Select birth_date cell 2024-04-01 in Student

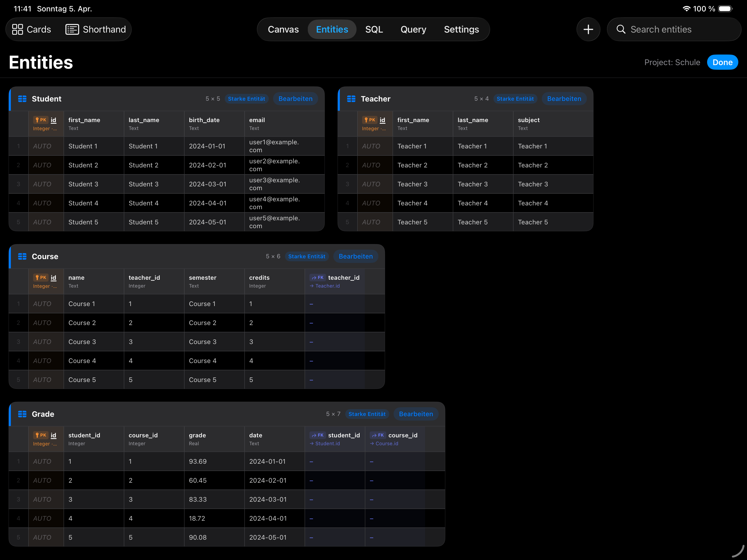[x=214, y=203]
